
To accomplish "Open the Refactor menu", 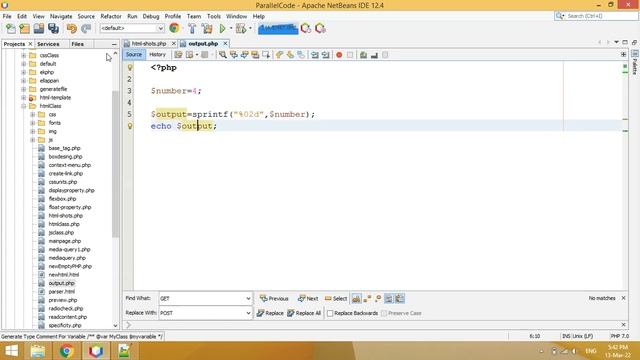I will tap(111, 16).
